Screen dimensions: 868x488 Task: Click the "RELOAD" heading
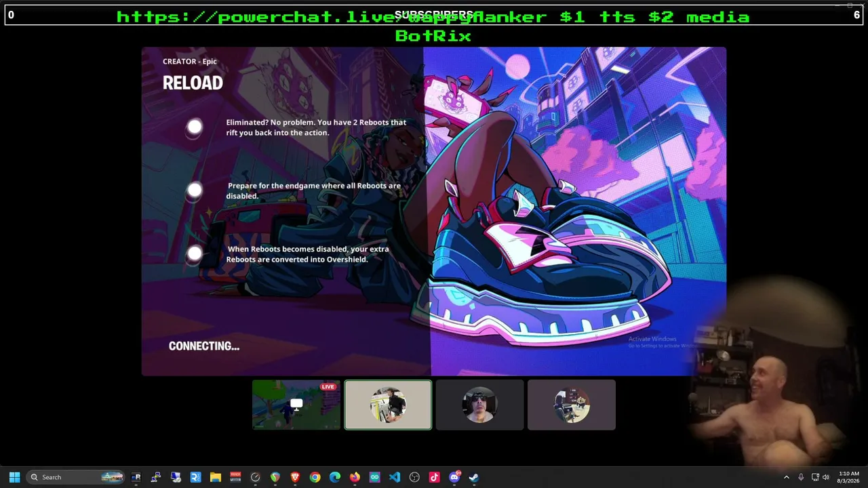(x=193, y=83)
